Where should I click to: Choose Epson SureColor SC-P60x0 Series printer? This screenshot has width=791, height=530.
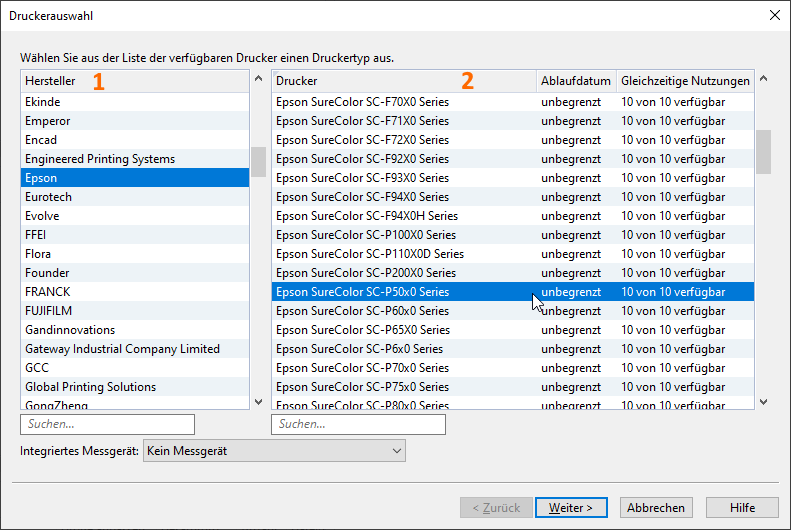point(362,311)
